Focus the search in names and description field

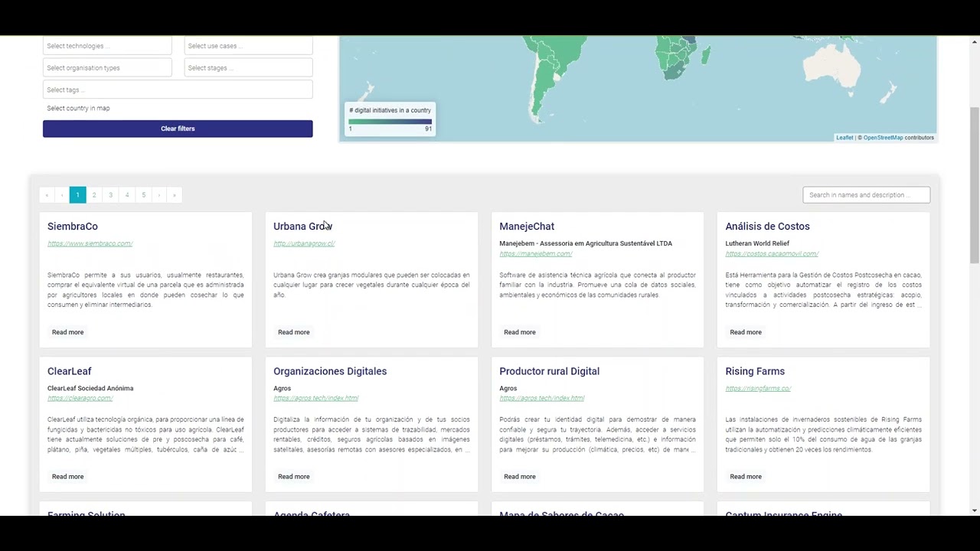866,195
